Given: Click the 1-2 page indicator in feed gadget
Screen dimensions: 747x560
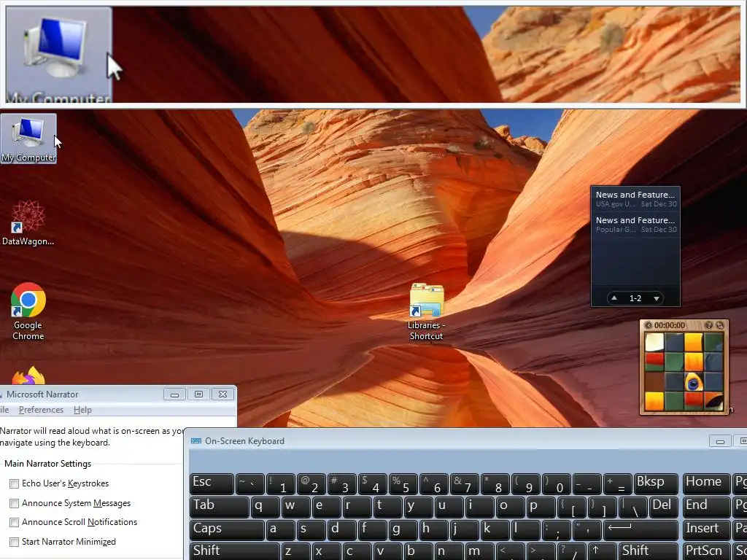Looking at the screenshot, I should point(635,298).
